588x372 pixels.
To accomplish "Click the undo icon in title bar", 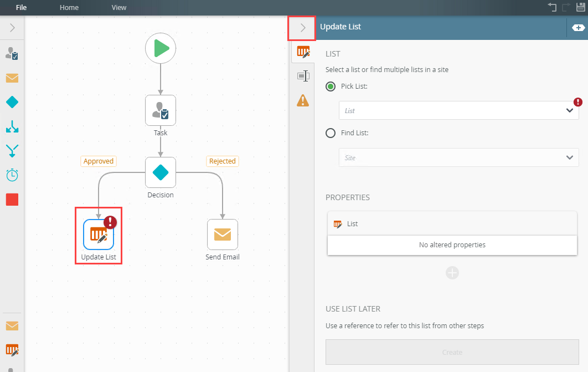I will click(552, 7).
